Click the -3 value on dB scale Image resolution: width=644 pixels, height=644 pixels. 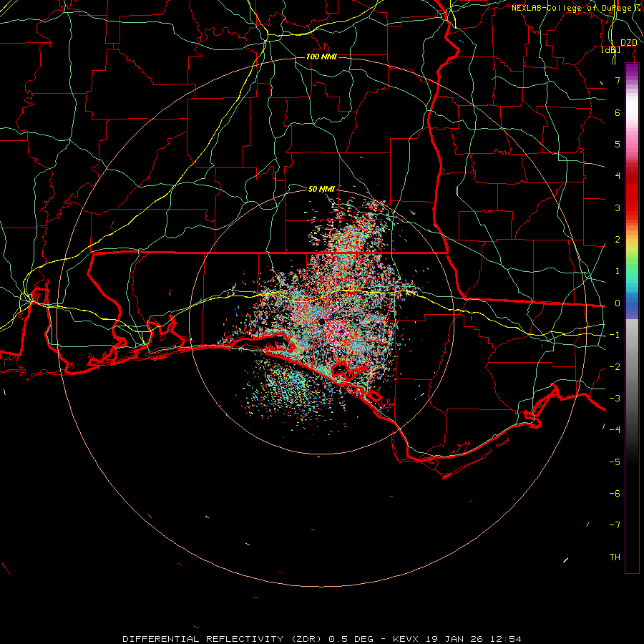coord(615,399)
